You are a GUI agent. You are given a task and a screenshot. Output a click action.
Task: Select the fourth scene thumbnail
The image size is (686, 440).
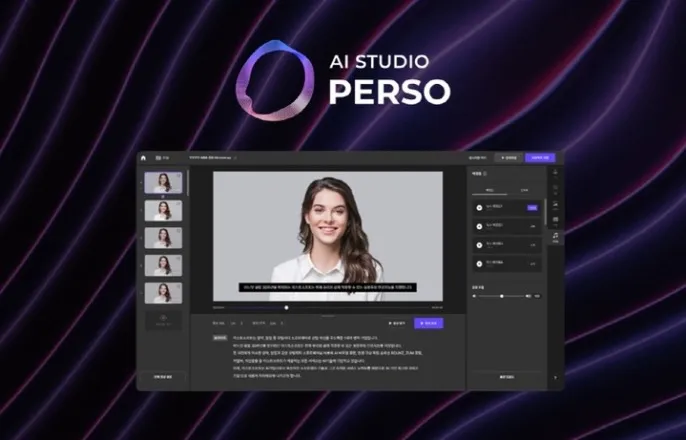pyautogui.click(x=163, y=265)
